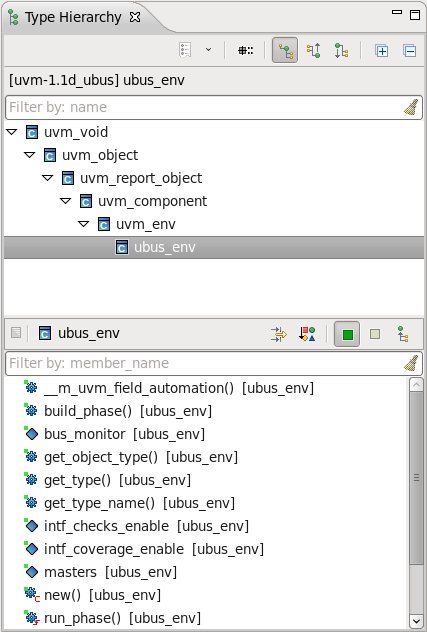Toggle Show the Type Hierarchy button

pos(285,50)
